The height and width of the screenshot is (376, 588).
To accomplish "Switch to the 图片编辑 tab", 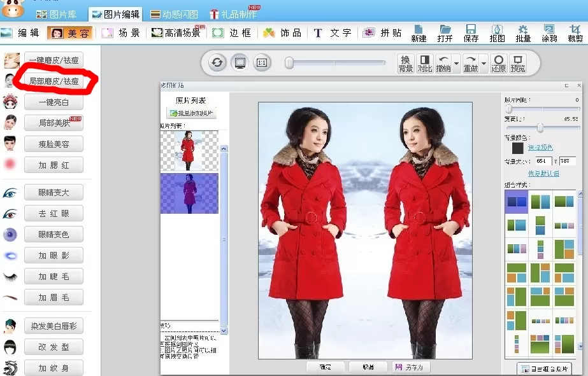I will point(115,14).
